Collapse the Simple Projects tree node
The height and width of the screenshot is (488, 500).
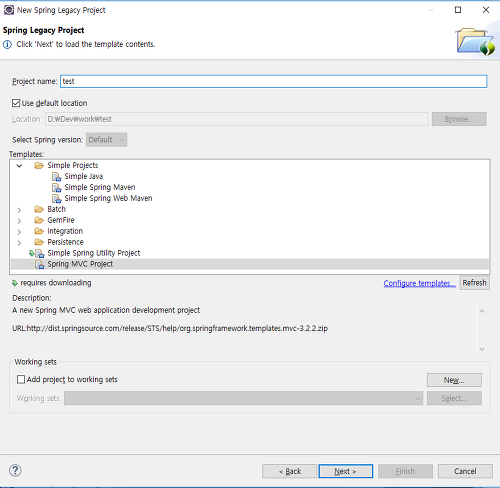point(19,166)
